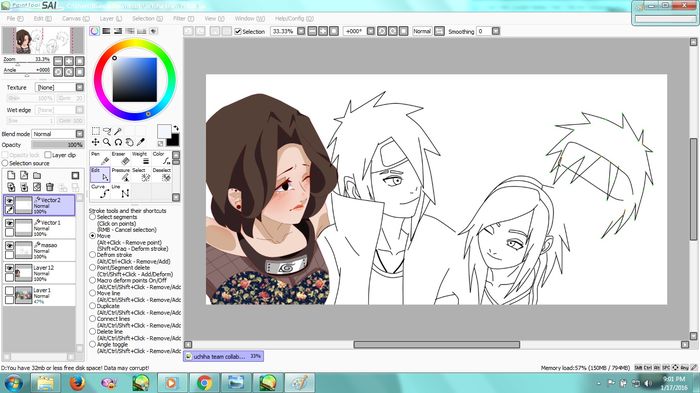
Task: Click the navigator canvas thumbnail
Action: [x=43, y=41]
